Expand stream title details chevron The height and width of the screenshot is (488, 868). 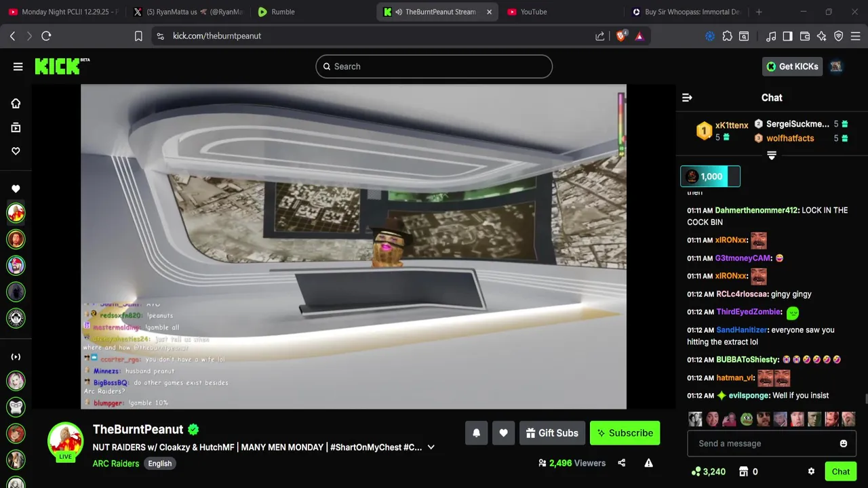(431, 447)
